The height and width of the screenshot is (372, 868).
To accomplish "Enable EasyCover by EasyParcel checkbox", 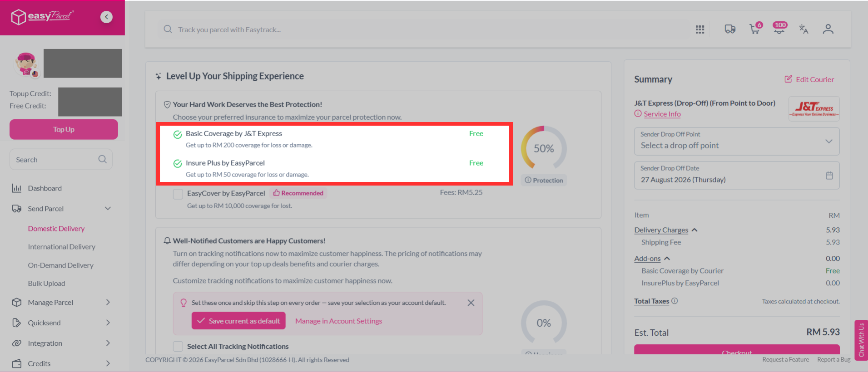I will (178, 194).
